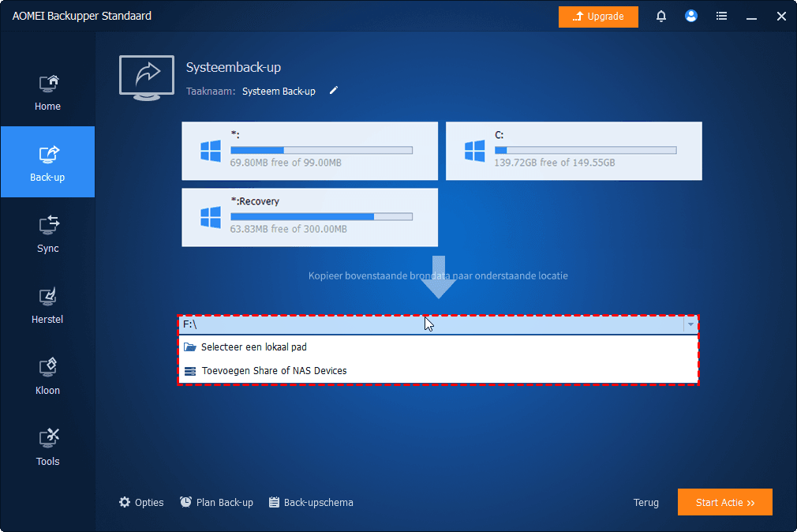The image size is (797, 532).
Task: Select the C: partition card
Action: 574,151
